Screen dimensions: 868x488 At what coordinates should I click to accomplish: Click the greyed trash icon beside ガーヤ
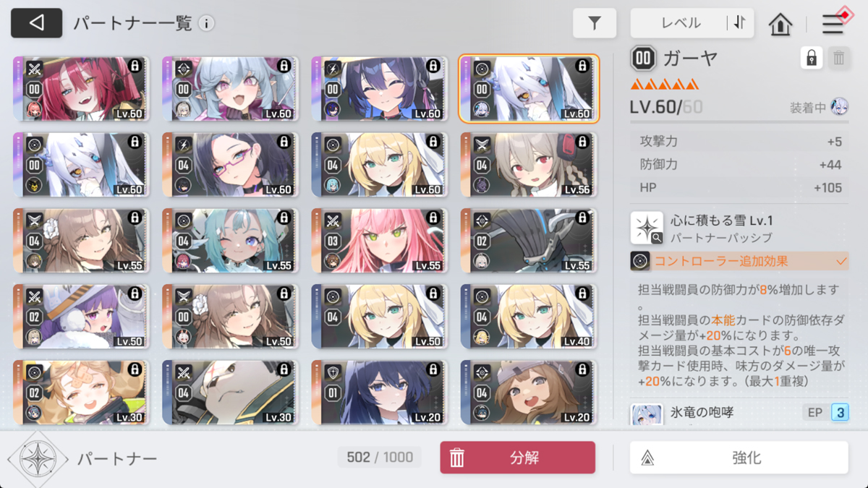pyautogui.click(x=838, y=58)
